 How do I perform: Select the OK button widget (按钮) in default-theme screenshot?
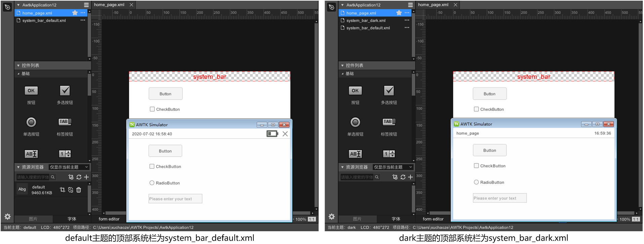31,91
